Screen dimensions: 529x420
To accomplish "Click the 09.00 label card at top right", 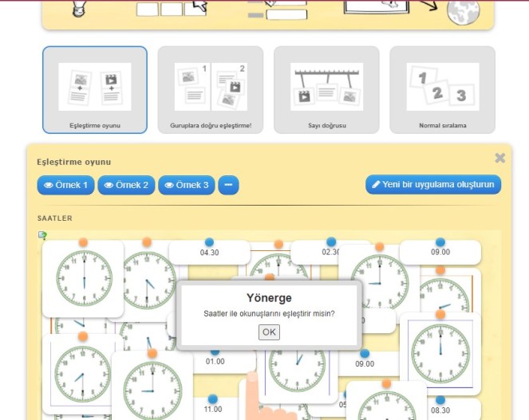I will click(x=440, y=253).
